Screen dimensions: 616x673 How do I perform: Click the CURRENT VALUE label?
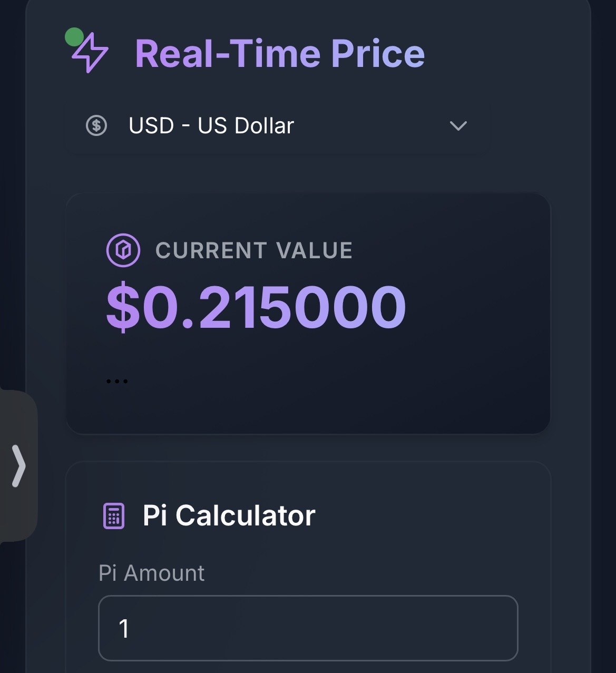[254, 250]
